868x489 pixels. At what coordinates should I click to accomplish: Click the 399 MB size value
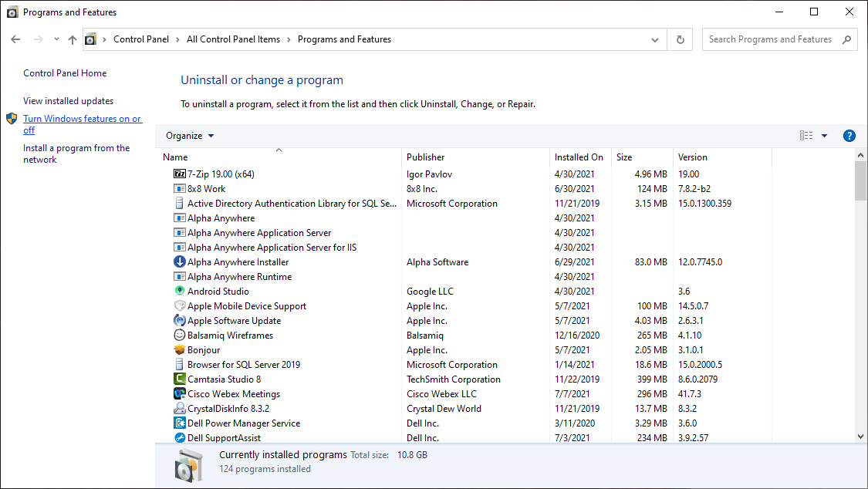(x=652, y=379)
